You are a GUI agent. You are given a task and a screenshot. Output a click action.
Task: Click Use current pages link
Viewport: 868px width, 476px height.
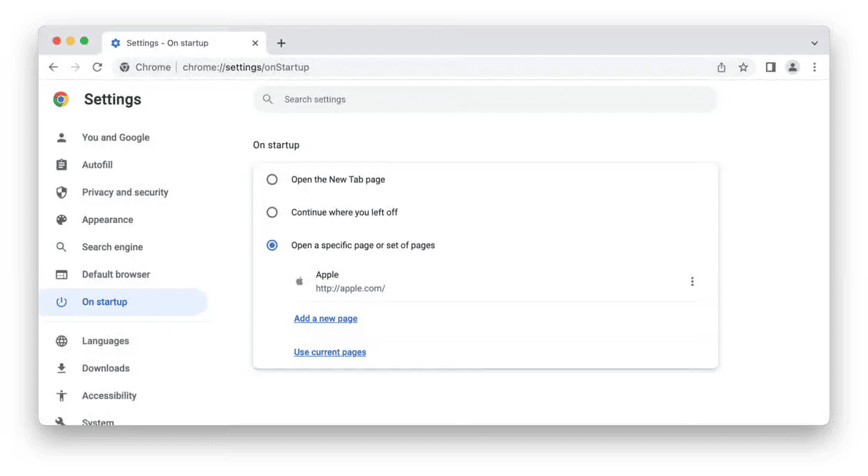(x=330, y=352)
